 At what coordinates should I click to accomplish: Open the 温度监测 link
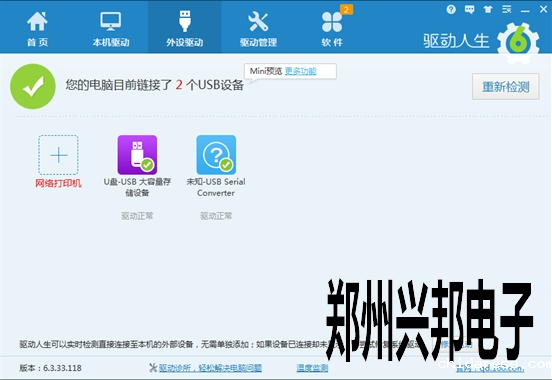[x=312, y=368]
